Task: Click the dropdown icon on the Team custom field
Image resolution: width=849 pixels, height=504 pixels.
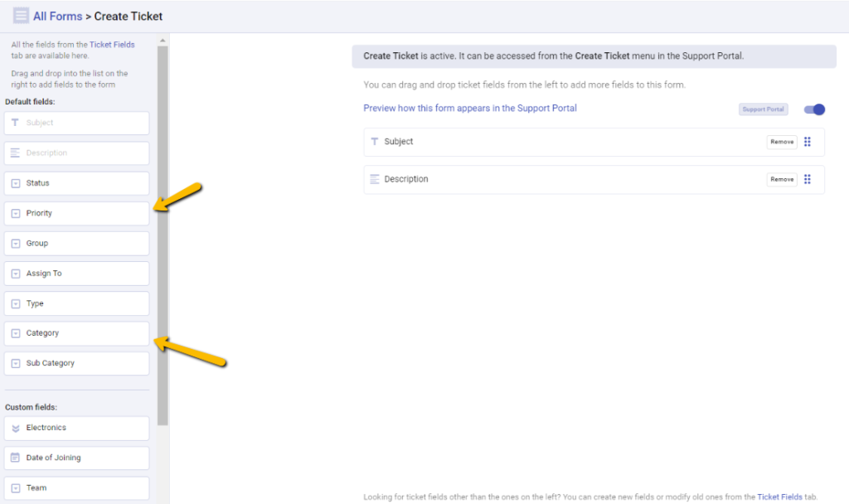Action: (x=17, y=487)
